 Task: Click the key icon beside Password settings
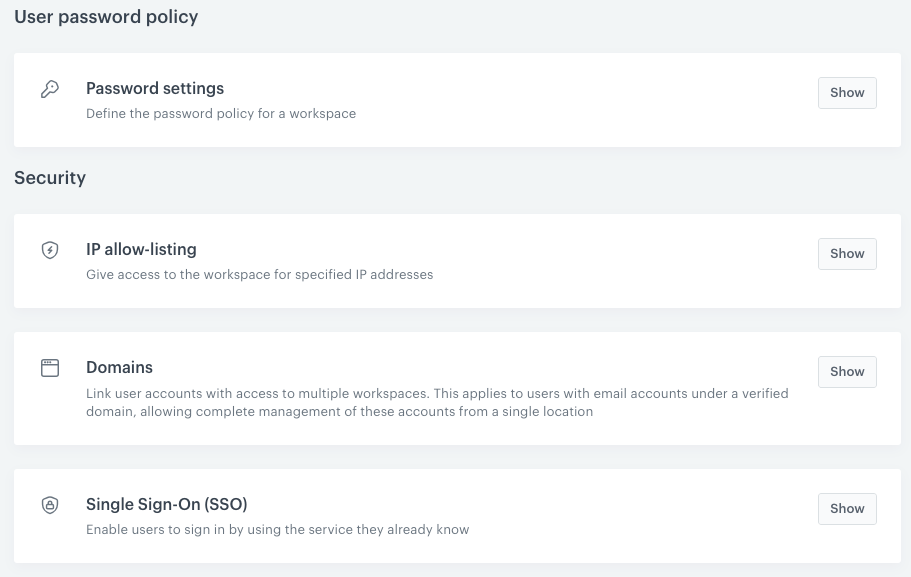(x=50, y=88)
